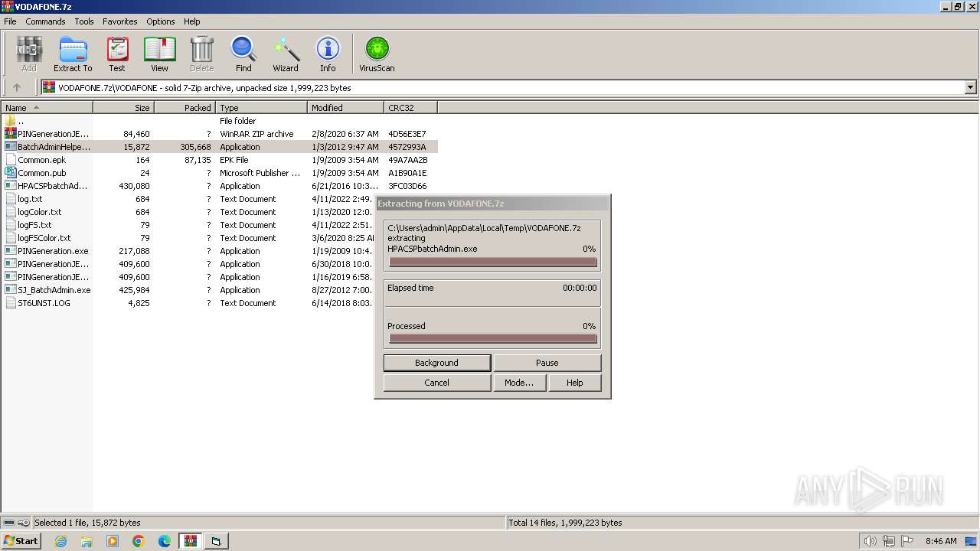Open the Help menu
This screenshot has height=551, width=980.
(x=192, y=21)
